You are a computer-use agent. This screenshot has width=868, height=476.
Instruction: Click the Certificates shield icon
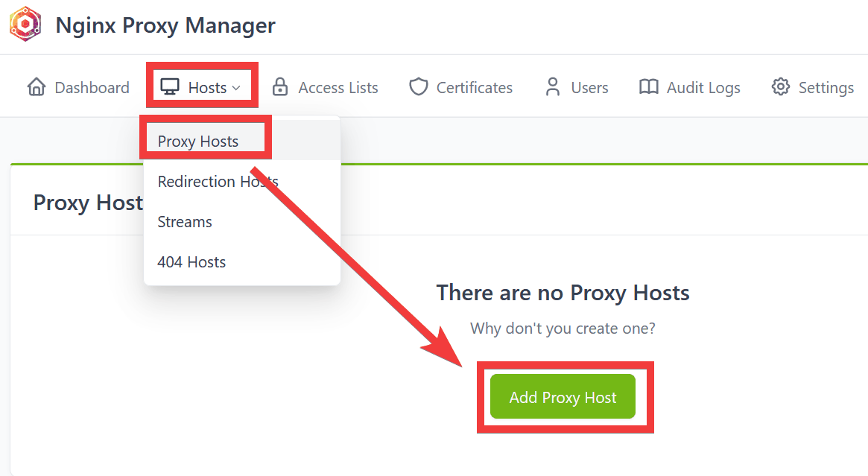(419, 87)
